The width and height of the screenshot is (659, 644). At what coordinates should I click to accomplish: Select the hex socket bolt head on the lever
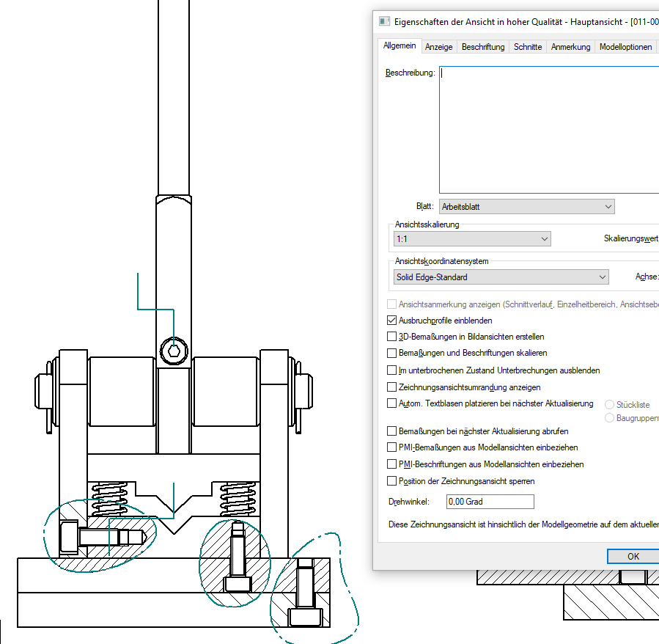click(174, 351)
